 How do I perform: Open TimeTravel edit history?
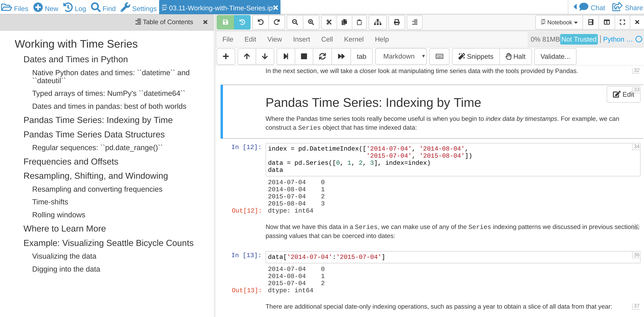click(241, 22)
